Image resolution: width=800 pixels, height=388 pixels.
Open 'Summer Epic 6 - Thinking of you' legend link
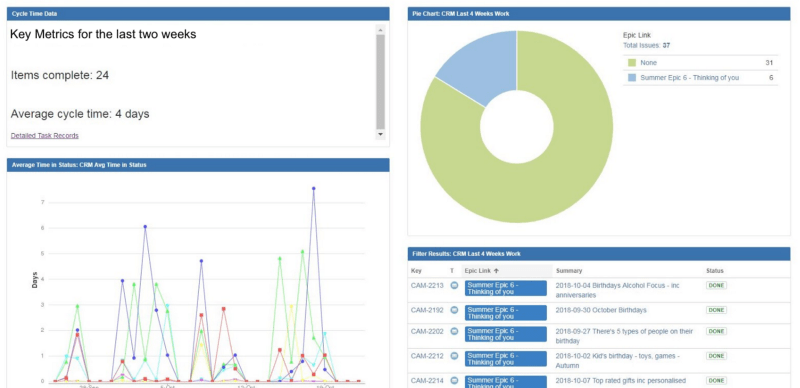689,78
